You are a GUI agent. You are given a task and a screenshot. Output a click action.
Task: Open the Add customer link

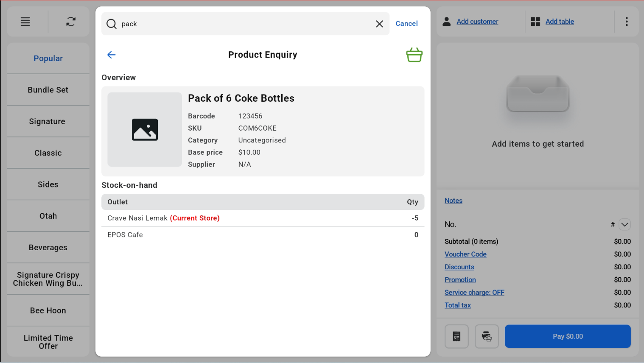tap(477, 22)
